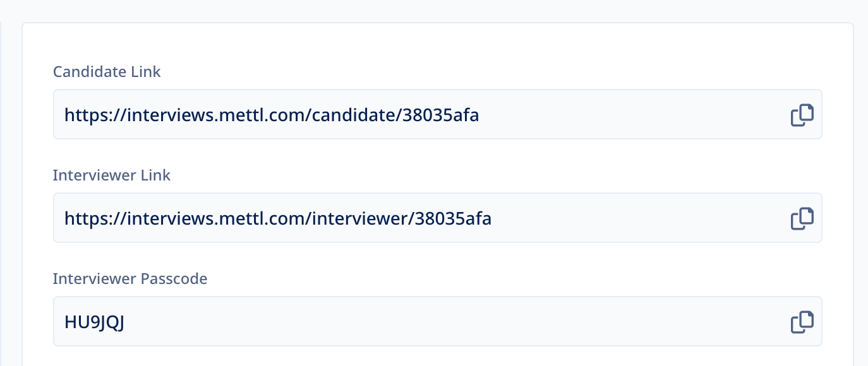Copy the Interviewer Passcode to clipboard
The width and height of the screenshot is (868, 366).
pyautogui.click(x=802, y=322)
